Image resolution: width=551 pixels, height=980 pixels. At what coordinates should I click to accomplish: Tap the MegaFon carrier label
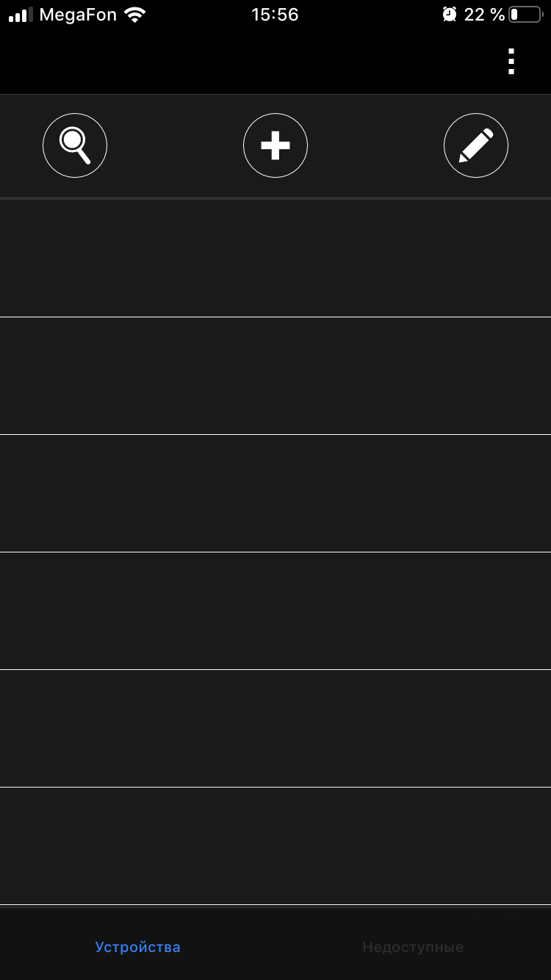coord(78,15)
